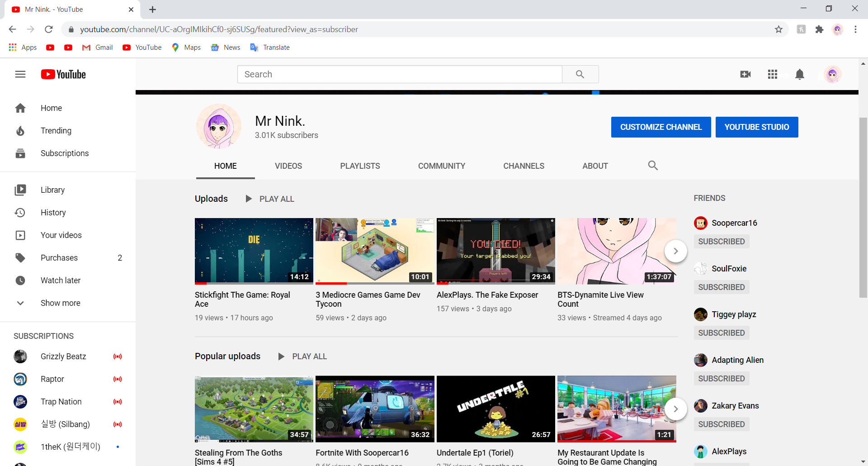
Task: Click the YouTube search input field
Action: [x=400, y=74]
